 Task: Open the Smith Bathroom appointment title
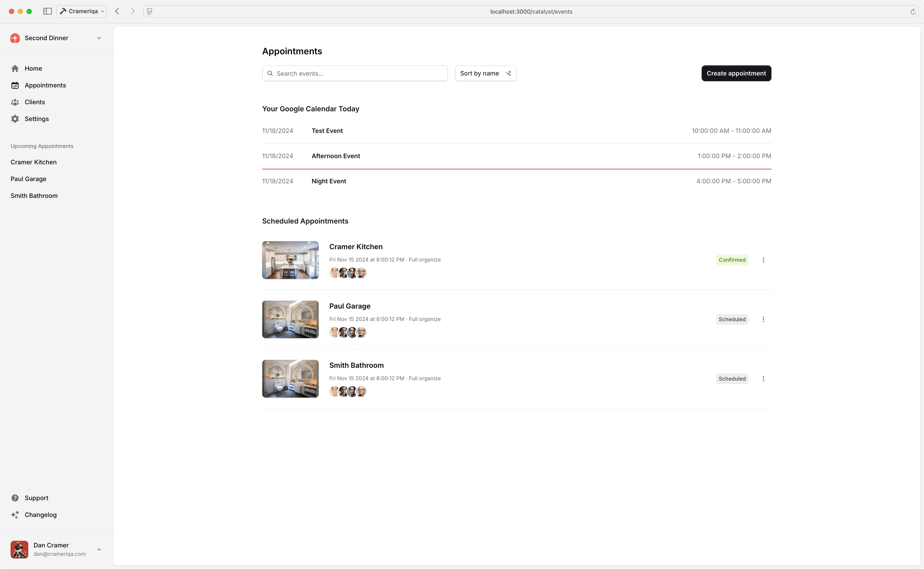pos(357,365)
